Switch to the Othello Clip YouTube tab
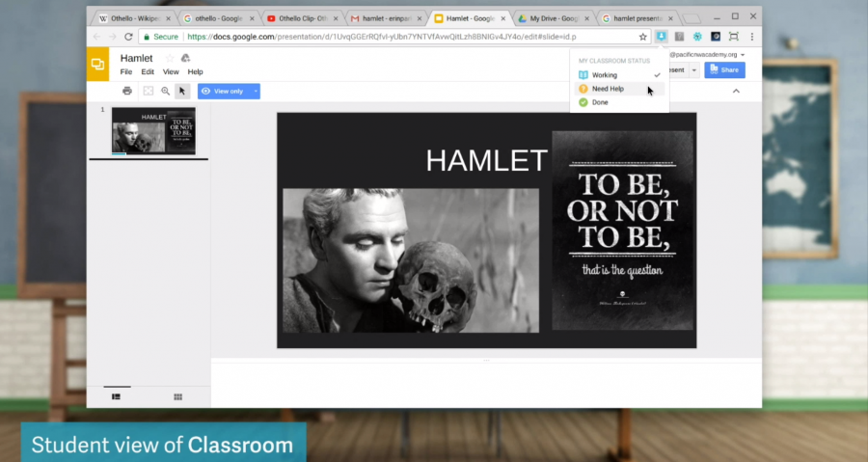The image size is (868, 462). pos(300,18)
